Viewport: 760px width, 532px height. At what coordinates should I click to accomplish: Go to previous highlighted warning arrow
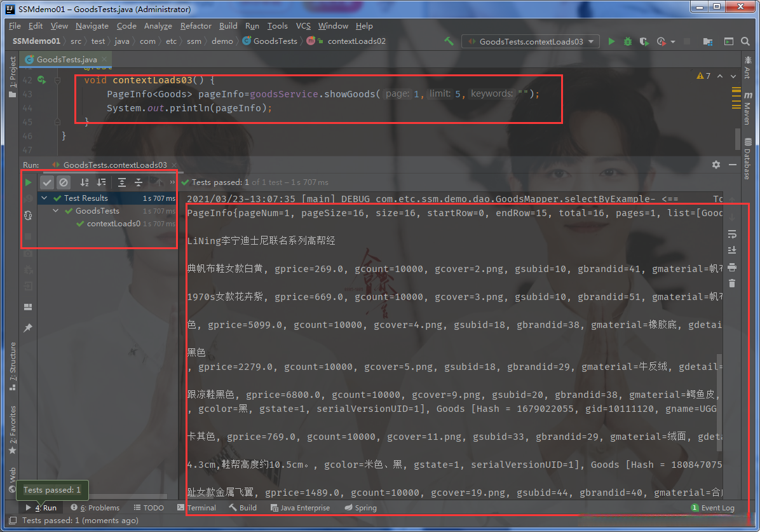tap(720, 76)
